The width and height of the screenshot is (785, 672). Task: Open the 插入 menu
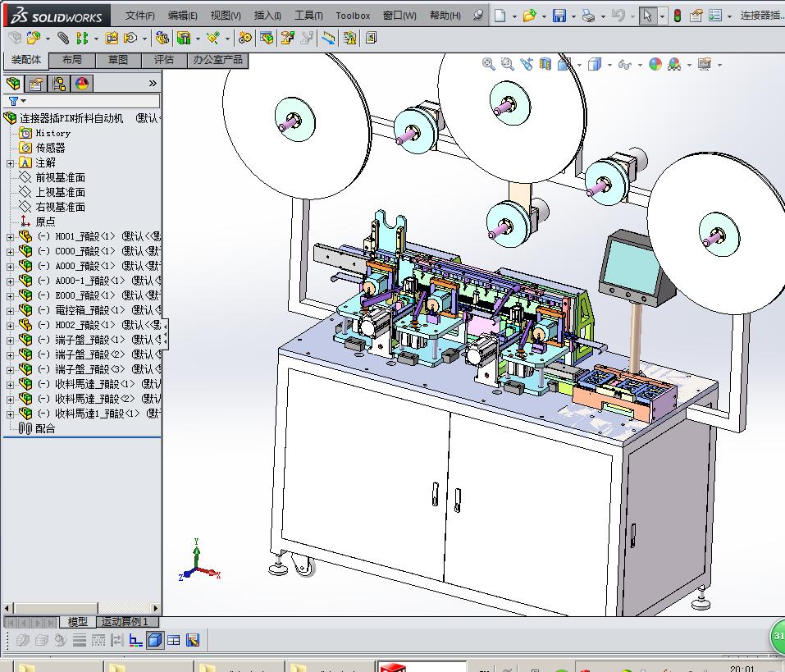pos(267,15)
